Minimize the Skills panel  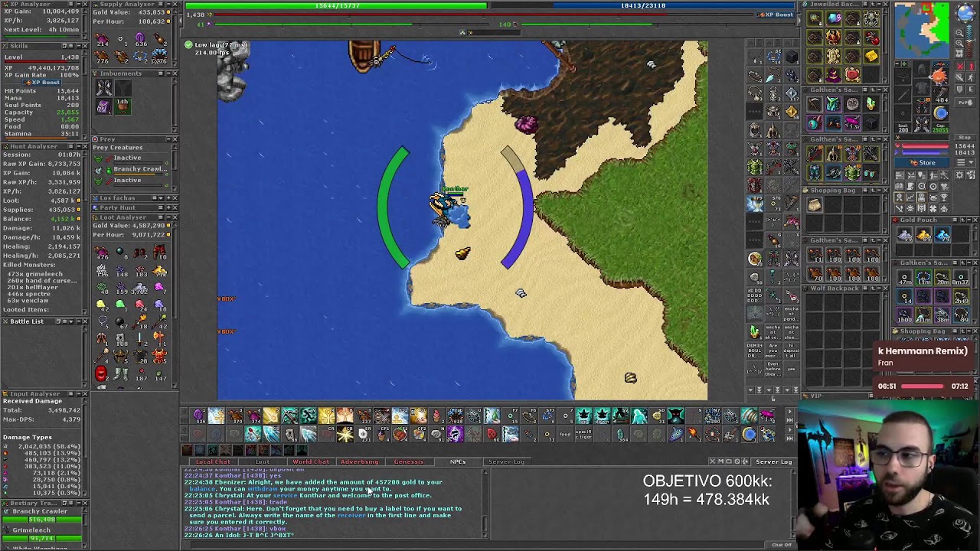79,46
